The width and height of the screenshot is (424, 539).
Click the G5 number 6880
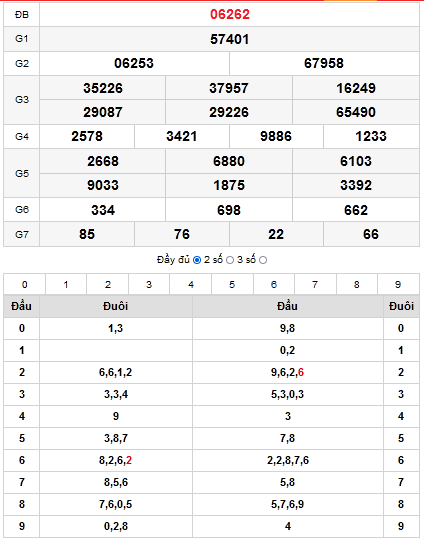(x=229, y=161)
